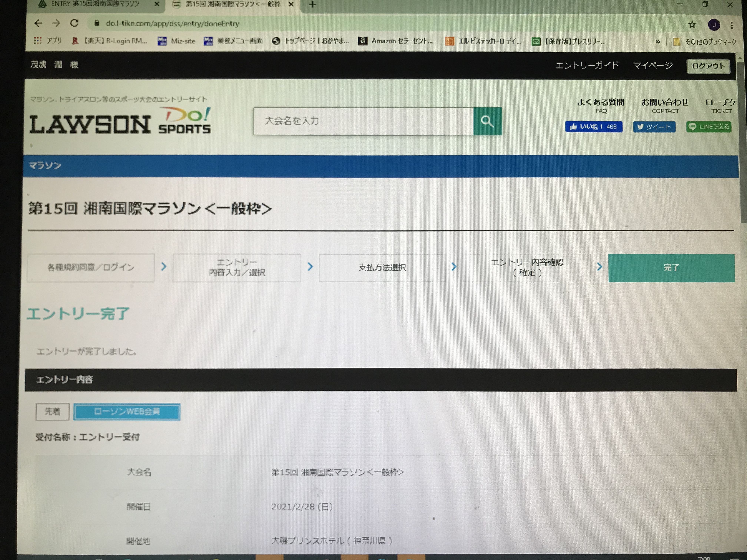
Task: Click the address bar URL
Action: pos(172,24)
